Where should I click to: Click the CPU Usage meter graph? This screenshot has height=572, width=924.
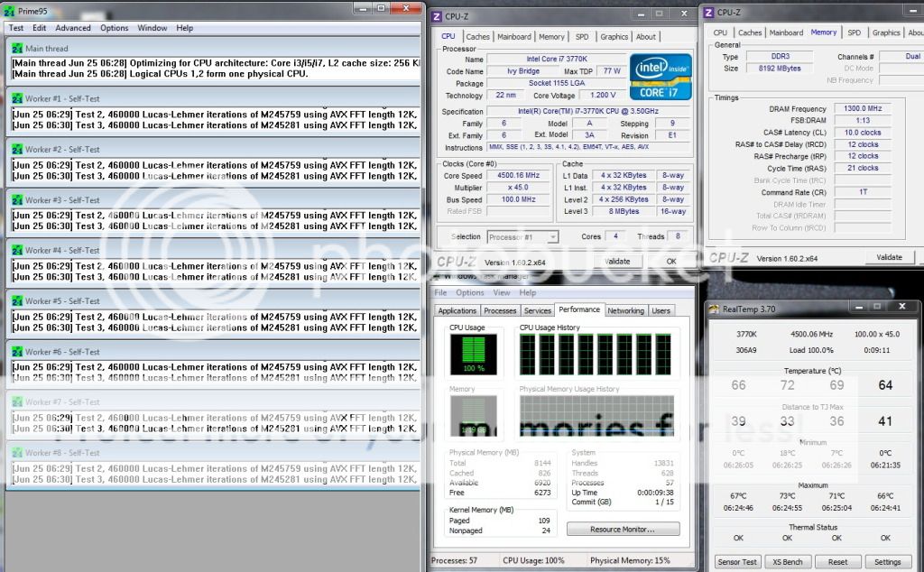[473, 355]
